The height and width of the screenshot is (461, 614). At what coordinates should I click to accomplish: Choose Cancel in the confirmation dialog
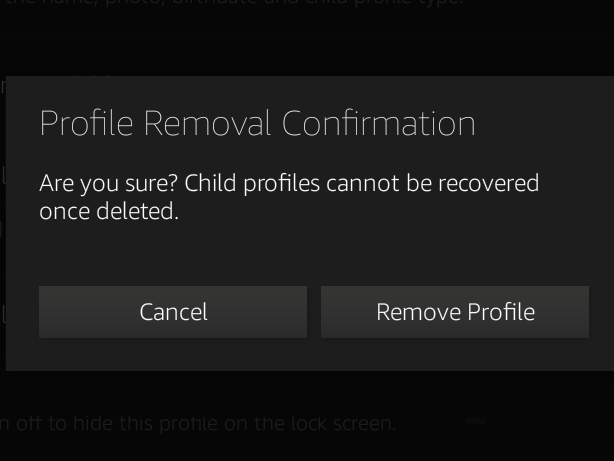pos(173,312)
